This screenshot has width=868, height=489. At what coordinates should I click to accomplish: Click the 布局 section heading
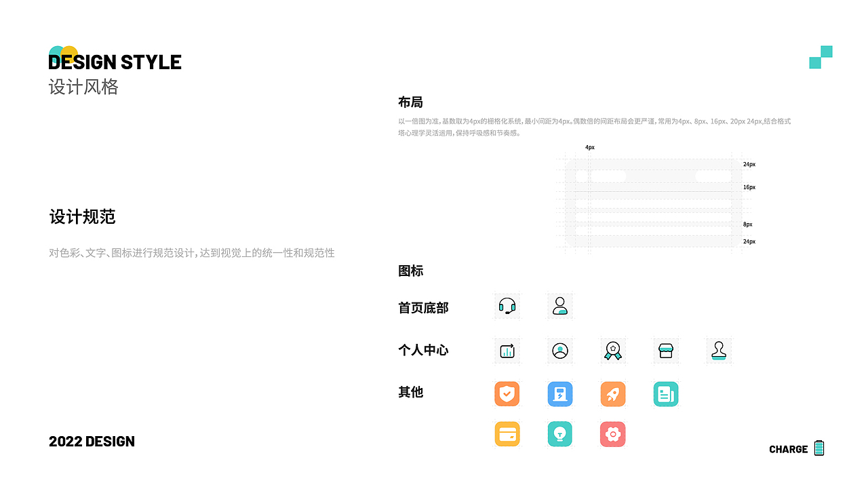[410, 102]
